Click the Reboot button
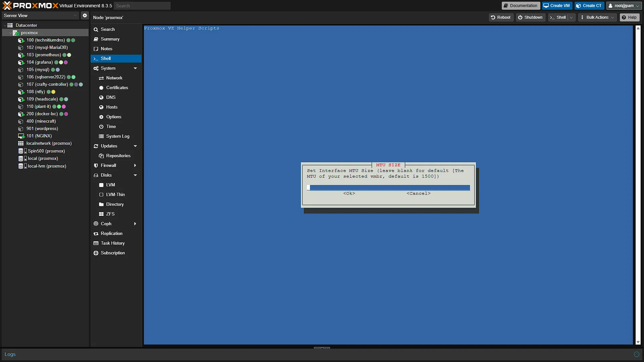This screenshot has height=362, width=644. coord(501,17)
